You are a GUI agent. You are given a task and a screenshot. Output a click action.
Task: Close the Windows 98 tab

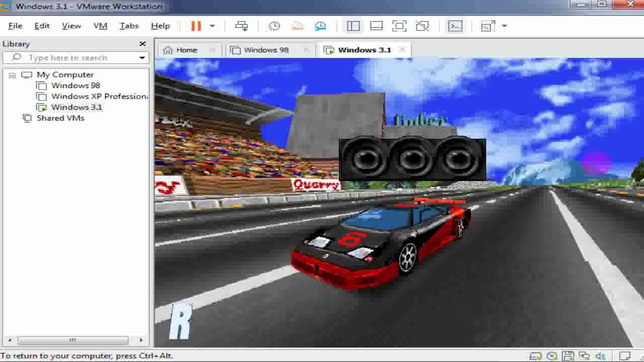point(306,50)
